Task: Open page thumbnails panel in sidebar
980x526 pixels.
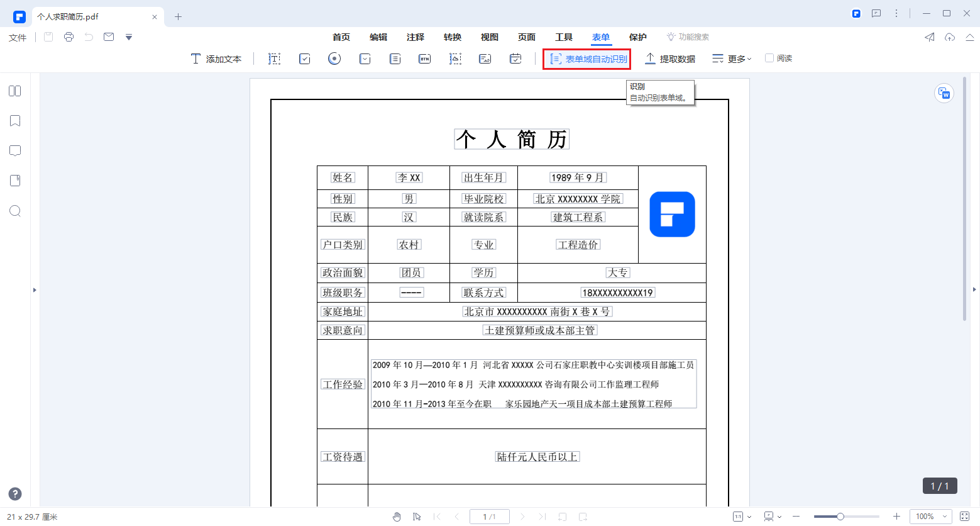Action: tap(14, 91)
